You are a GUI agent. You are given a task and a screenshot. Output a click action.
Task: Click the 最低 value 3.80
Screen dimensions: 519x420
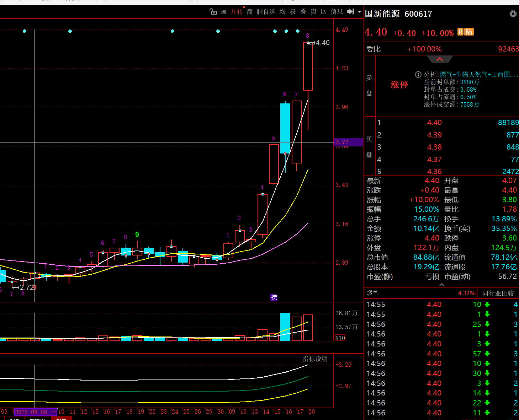click(x=509, y=200)
